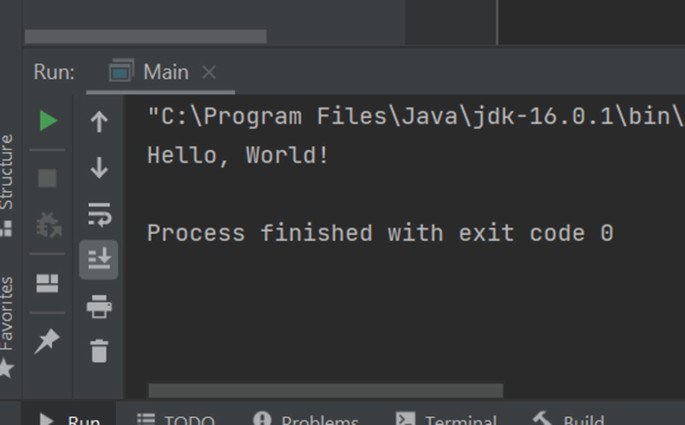Print the console output with printer icon
This screenshot has width=685, height=425.
click(99, 306)
